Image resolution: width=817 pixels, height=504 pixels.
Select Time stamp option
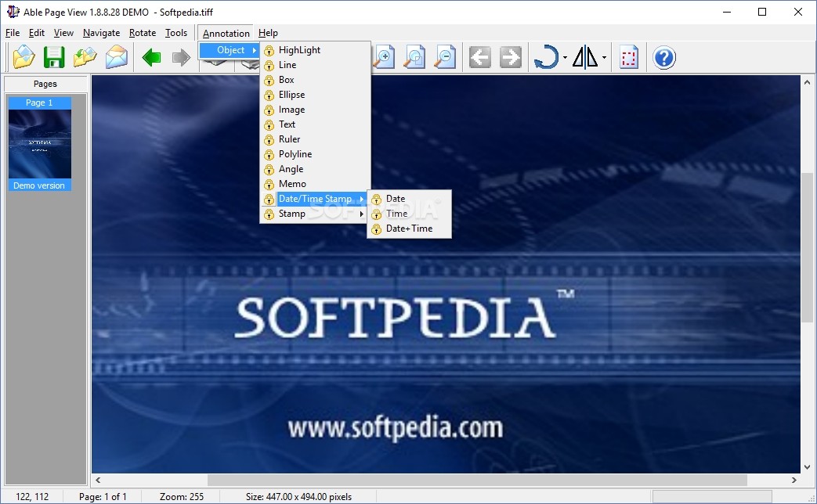coord(409,214)
